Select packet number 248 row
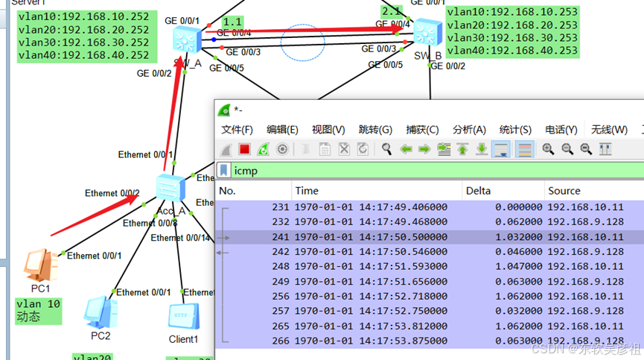Image resolution: width=644 pixels, height=360 pixels. coord(430,267)
